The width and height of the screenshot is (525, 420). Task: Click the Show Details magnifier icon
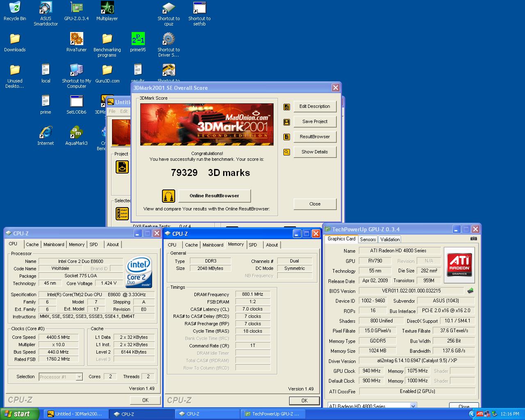tap(287, 152)
